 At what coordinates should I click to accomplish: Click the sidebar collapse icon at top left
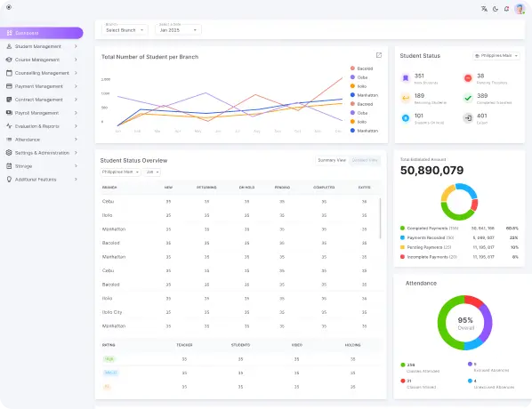(x=9, y=7)
